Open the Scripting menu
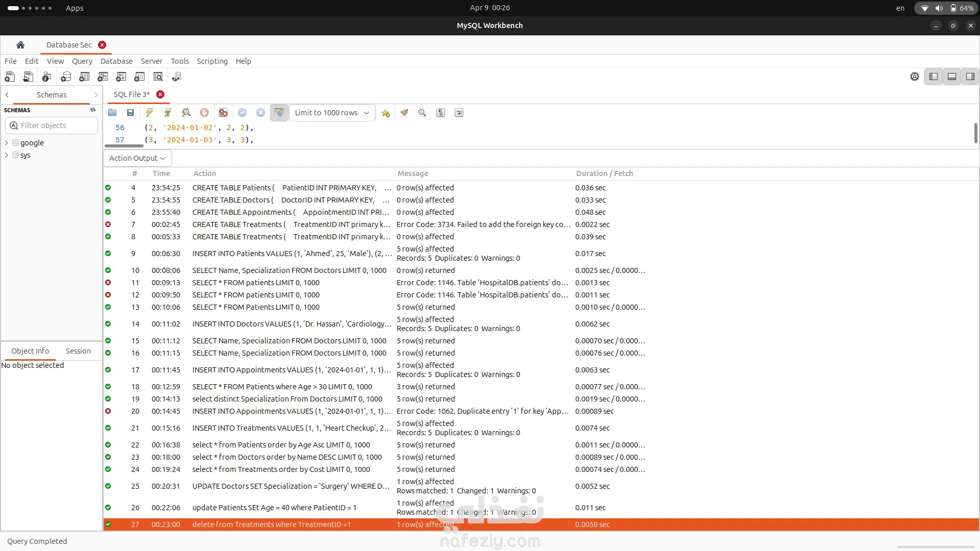 coord(212,61)
